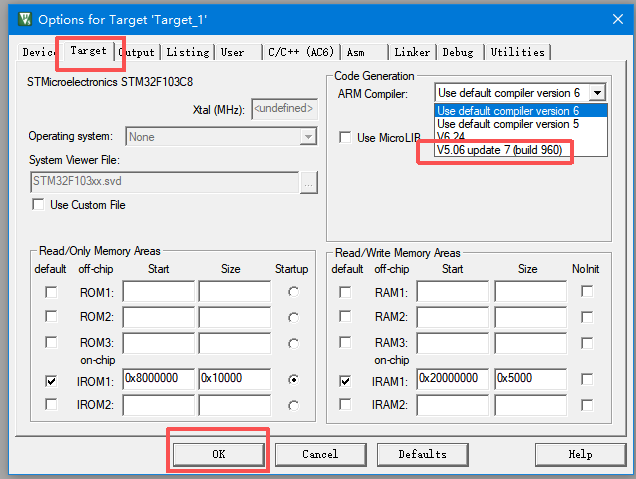The width and height of the screenshot is (636, 479).
Task: Enable the Use MicroLIB checkbox
Action: pyautogui.click(x=345, y=137)
